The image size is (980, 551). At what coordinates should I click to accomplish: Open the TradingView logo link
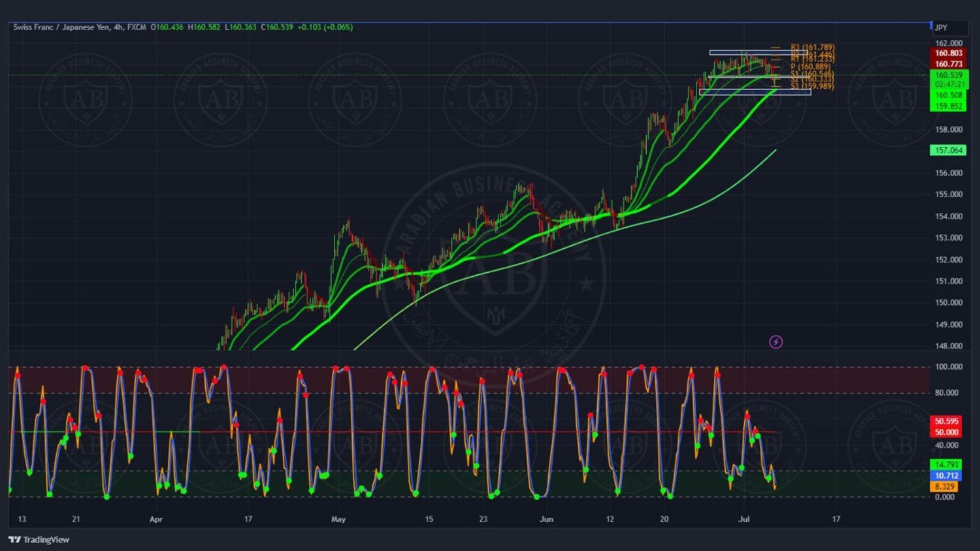point(39,540)
